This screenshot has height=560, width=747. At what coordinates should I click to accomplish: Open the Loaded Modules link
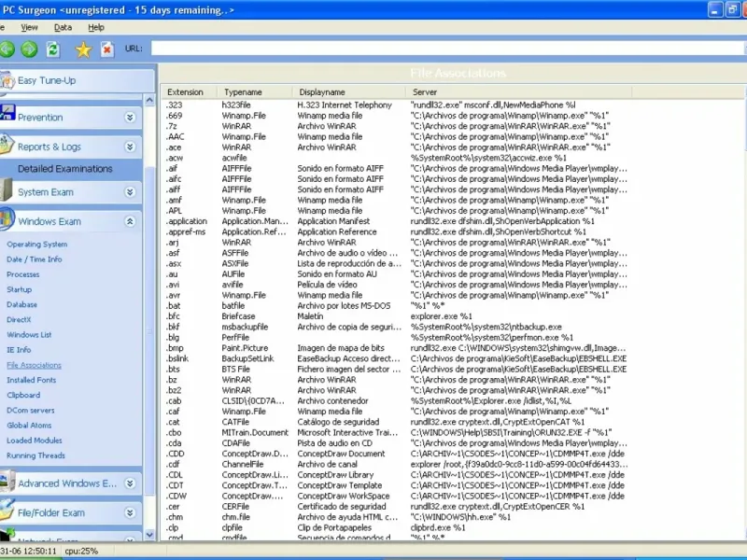click(35, 441)
